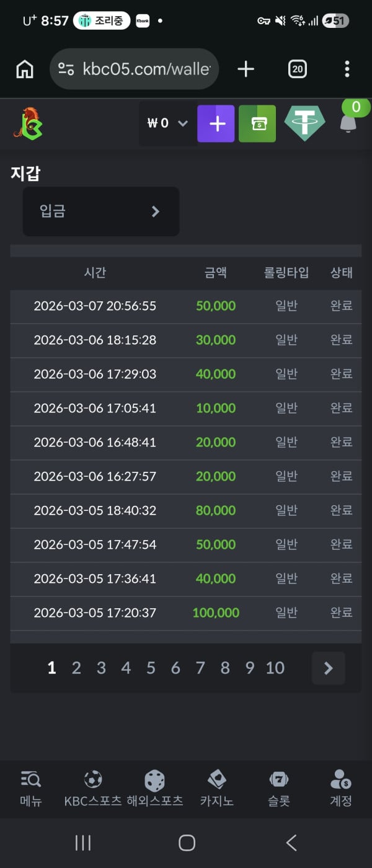Expand the ₩ 0 balance dropdown
The image size is (372, 868).
[167, 123]
